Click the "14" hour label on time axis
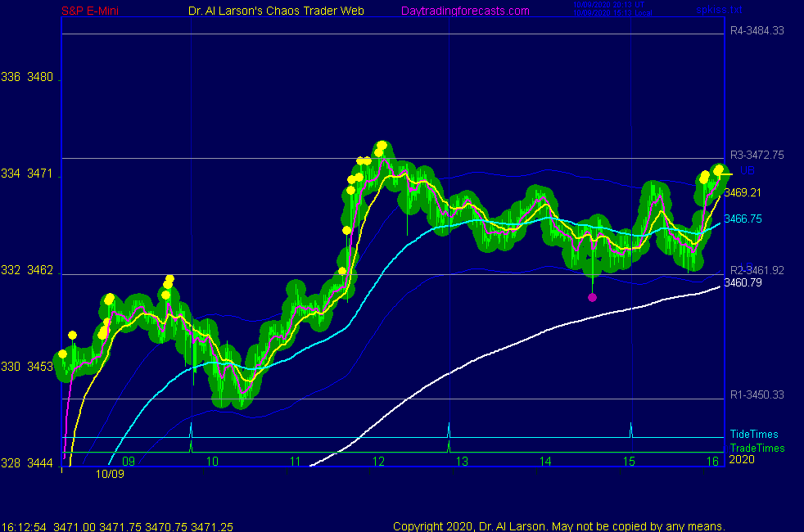804x532 pixels. (545, 462)
